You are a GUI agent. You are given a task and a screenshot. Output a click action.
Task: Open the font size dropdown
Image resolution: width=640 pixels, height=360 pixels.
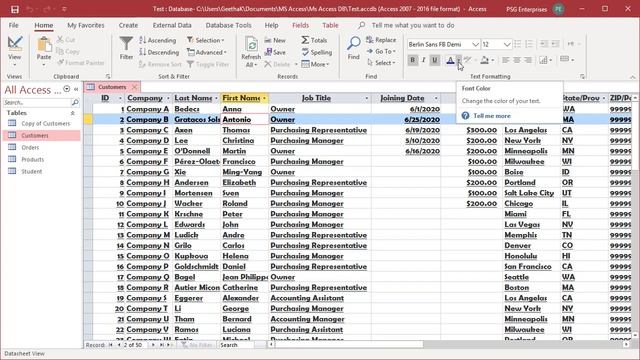pos(507,44)
